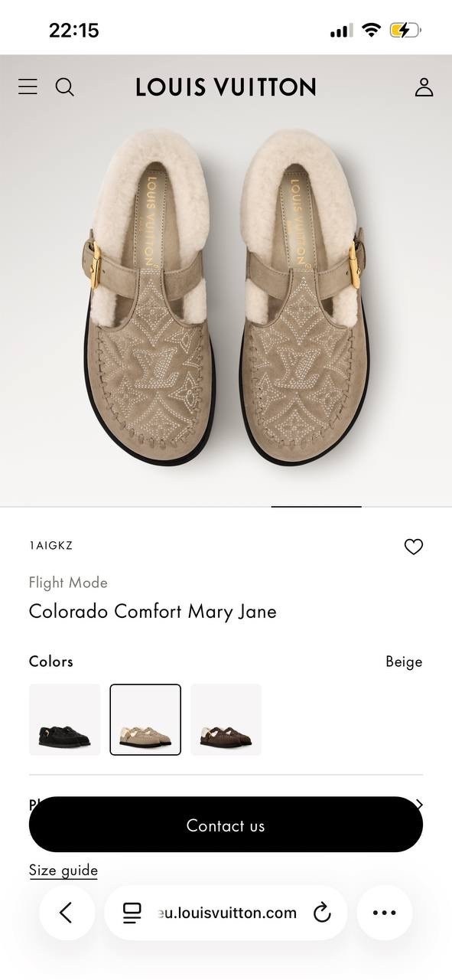Open the more options ellipsis icon

[385, 913]
